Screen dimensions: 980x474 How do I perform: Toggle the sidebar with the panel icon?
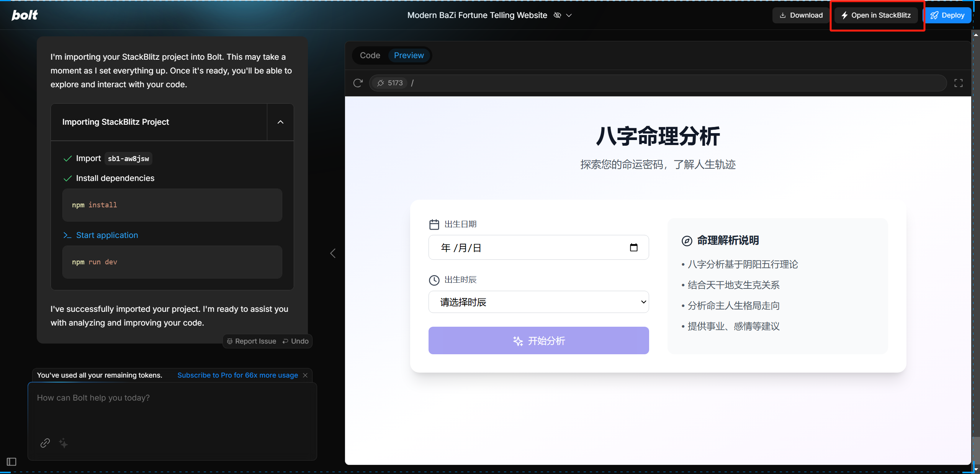click(x=11, y=461)
